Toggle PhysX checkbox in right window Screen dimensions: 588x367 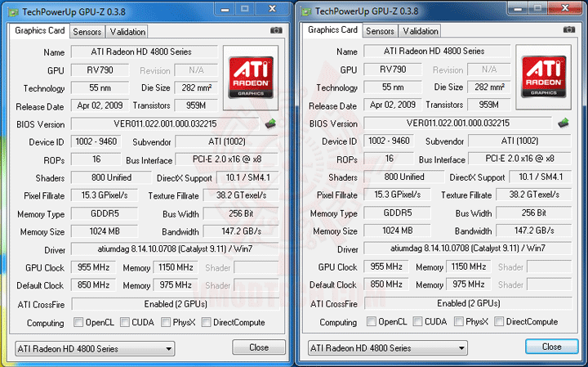tap(459, 321)
